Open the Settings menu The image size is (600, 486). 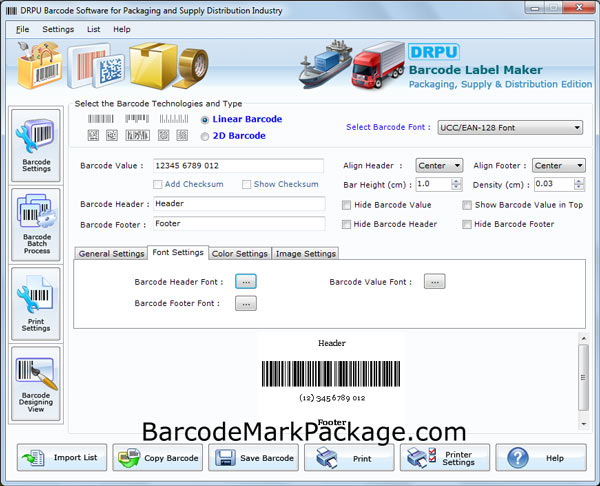(x=58, y=29)
